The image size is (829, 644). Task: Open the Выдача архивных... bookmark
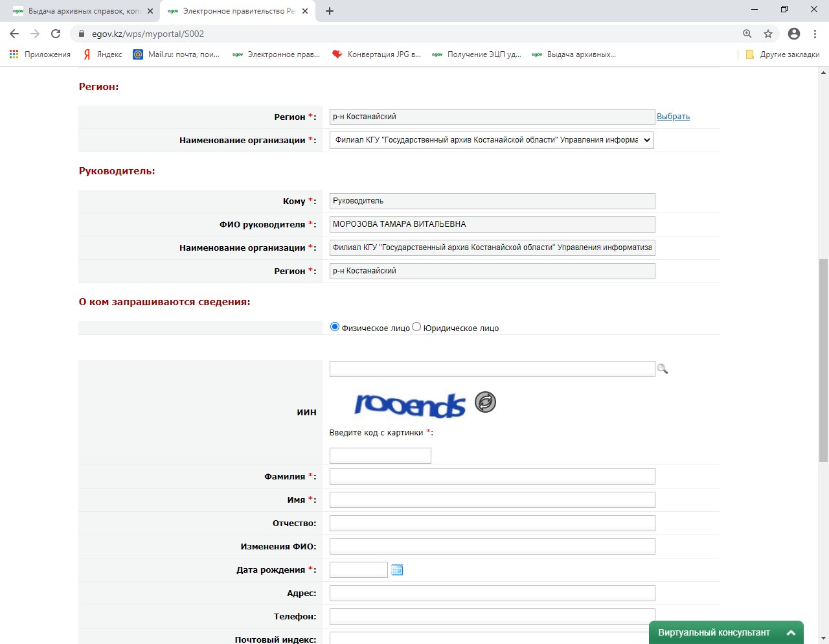coord(574,54)
